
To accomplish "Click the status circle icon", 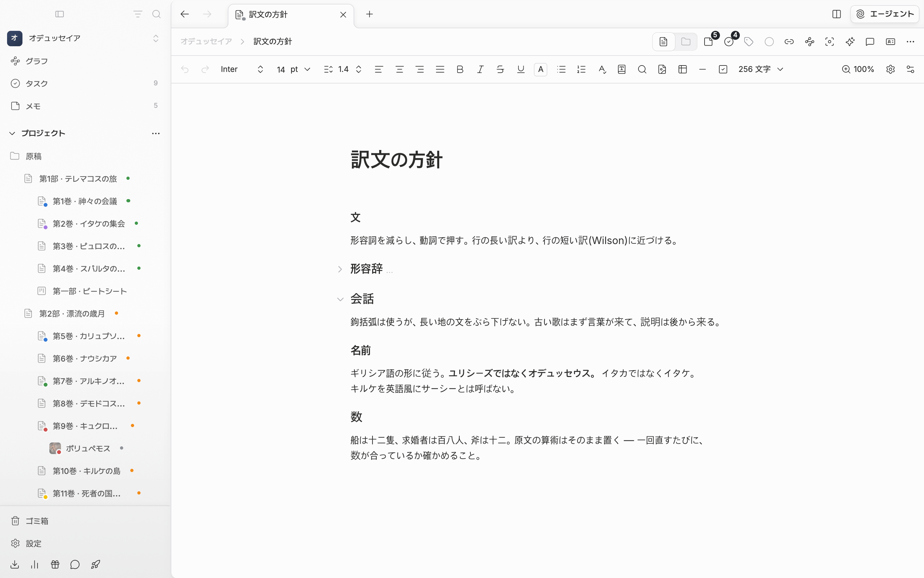I will [769, 42].
